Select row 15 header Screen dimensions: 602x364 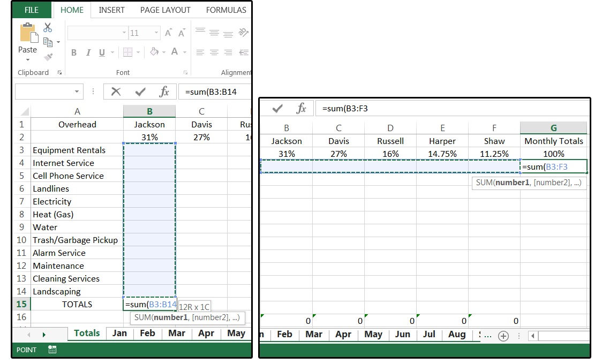pos(21,304)
